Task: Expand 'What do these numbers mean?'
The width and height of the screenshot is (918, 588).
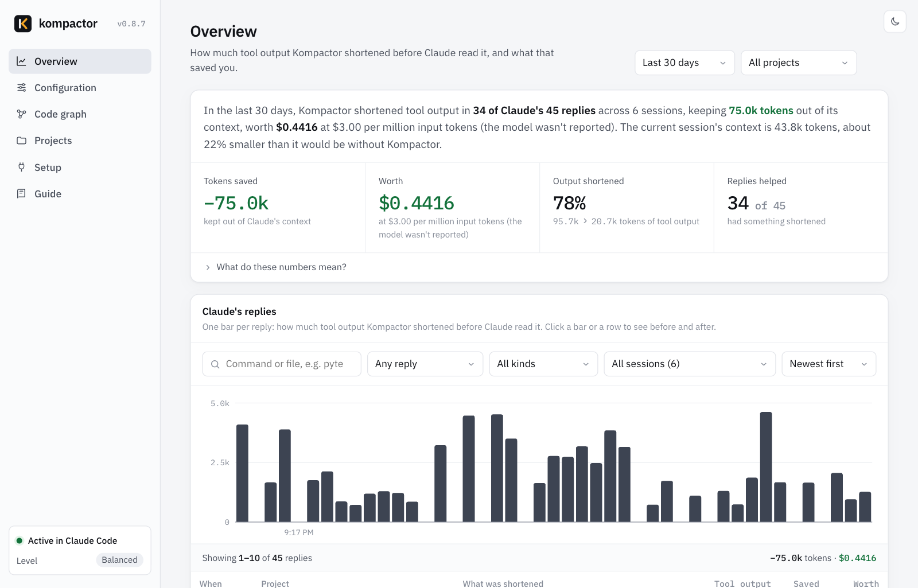Action: (x=275, y=267)
